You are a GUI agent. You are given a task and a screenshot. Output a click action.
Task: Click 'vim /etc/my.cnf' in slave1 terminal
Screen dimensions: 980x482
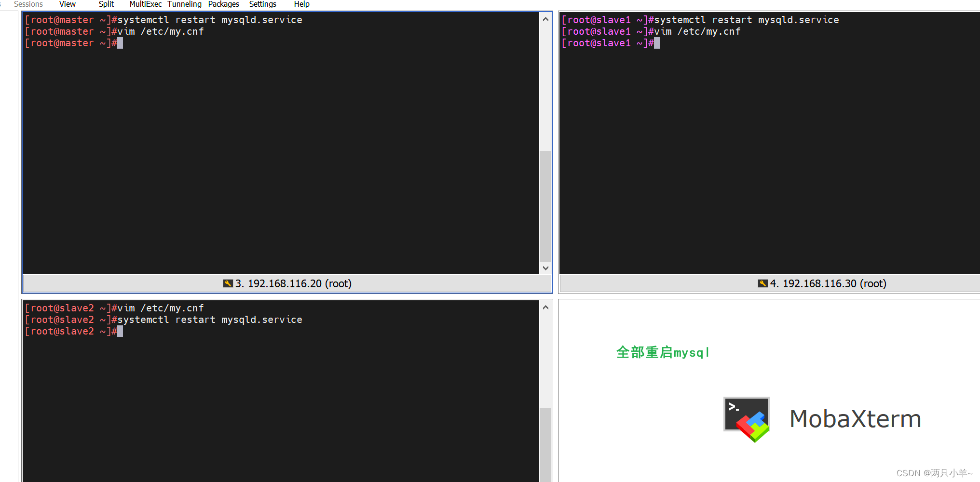tap(697, 31)
